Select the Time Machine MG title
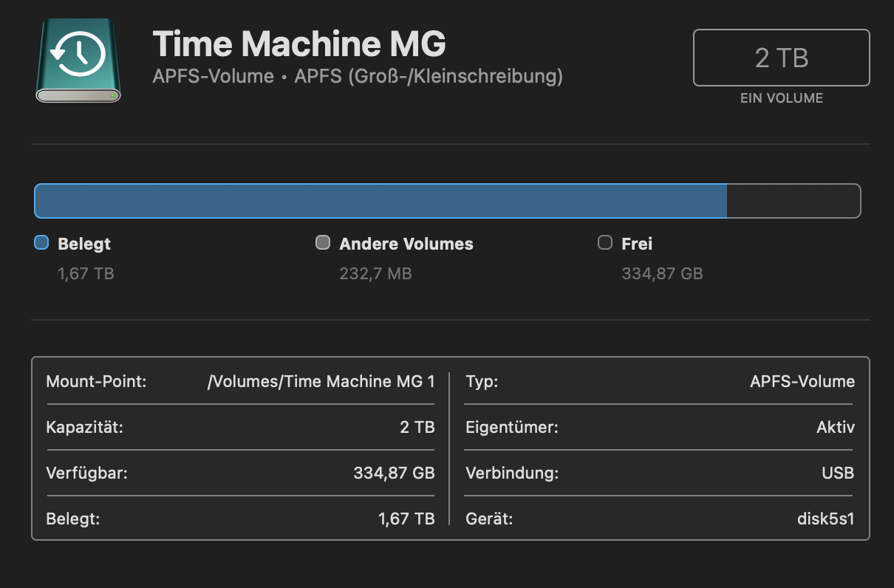 tap(299, 44)
